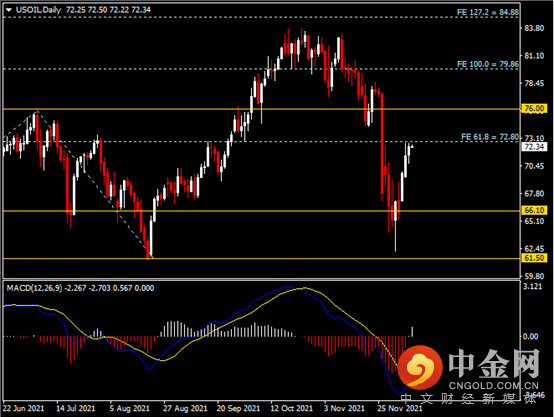Screen dimensions: 554x417
Task: Select the FE 127.2 = 84.88 label
Action: [x=488, y=12]
